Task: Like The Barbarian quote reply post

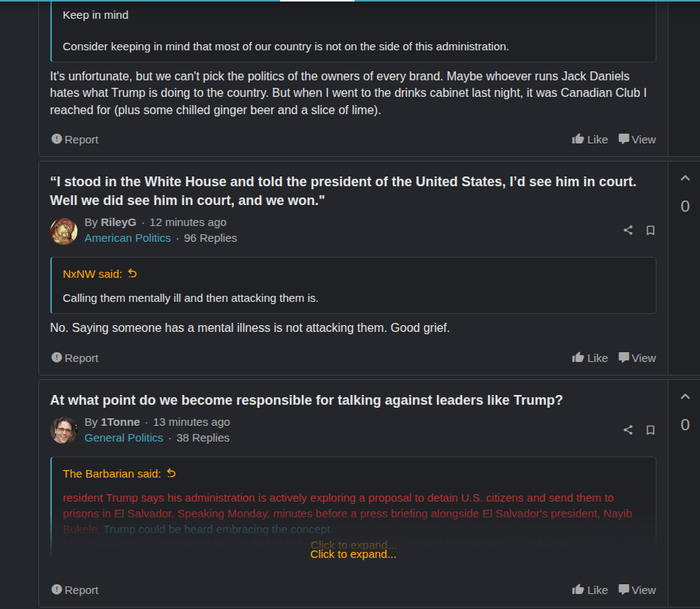Action: (590, 590)
